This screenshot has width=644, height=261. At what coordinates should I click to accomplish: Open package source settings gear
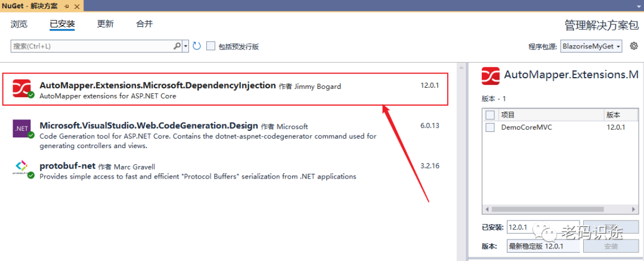pyautogui.click(x=634, y=45)
